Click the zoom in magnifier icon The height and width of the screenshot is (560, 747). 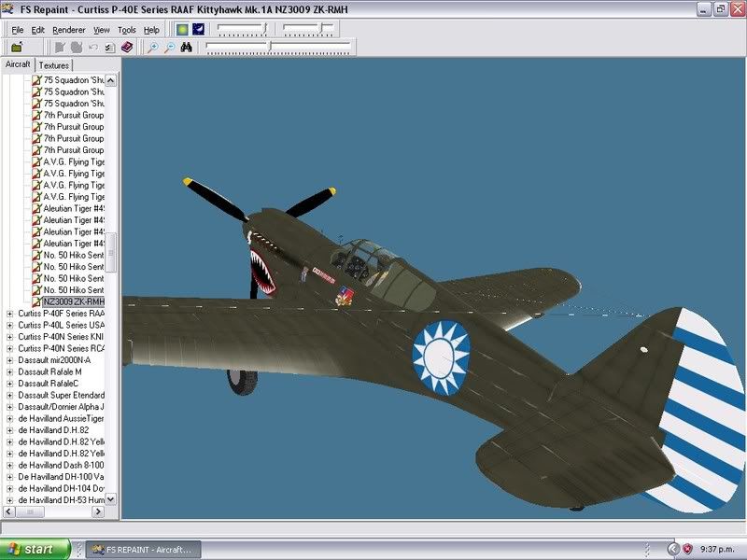[x=153, y=47]
